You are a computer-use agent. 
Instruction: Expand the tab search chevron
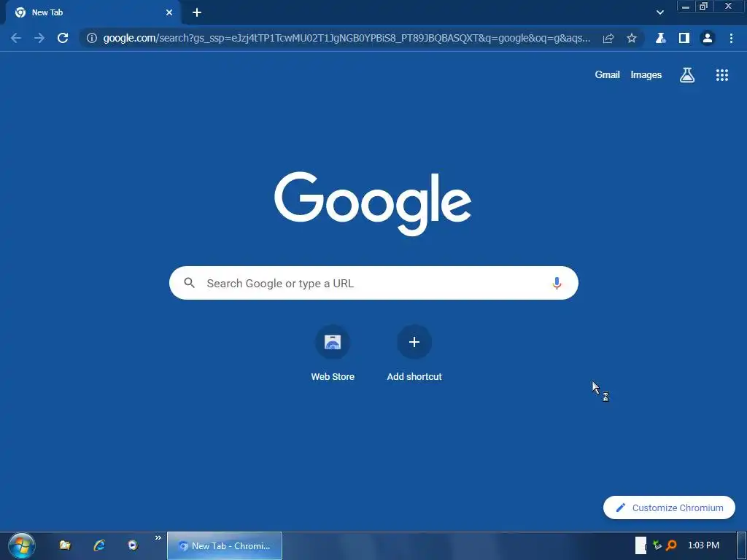tap(659, 12)
